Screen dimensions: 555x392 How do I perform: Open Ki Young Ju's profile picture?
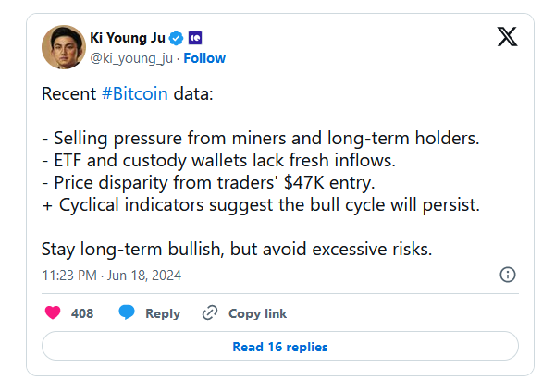point(62,47)
